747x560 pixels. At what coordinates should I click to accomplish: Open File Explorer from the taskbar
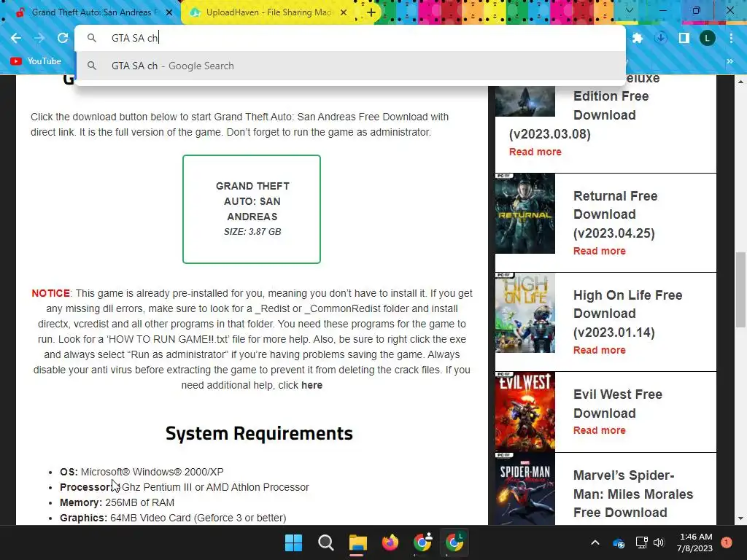(357, 542)
